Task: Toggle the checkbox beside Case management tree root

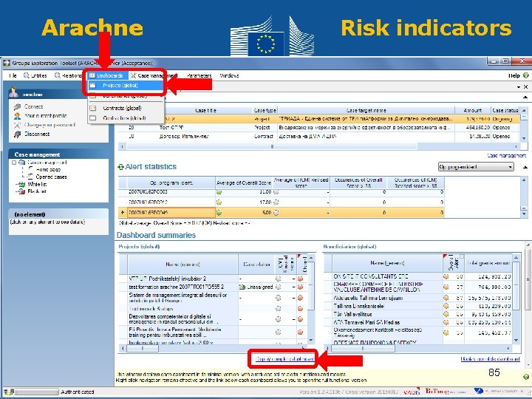Action: [x=14, y=163]
